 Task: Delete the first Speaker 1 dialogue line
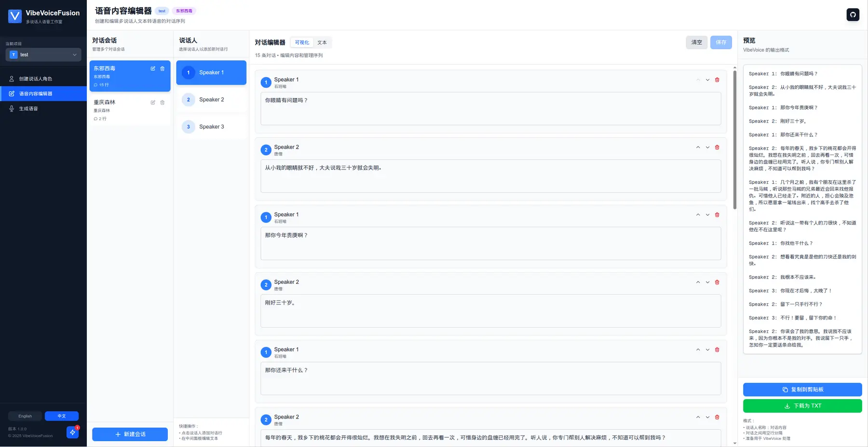coord(717,80)
